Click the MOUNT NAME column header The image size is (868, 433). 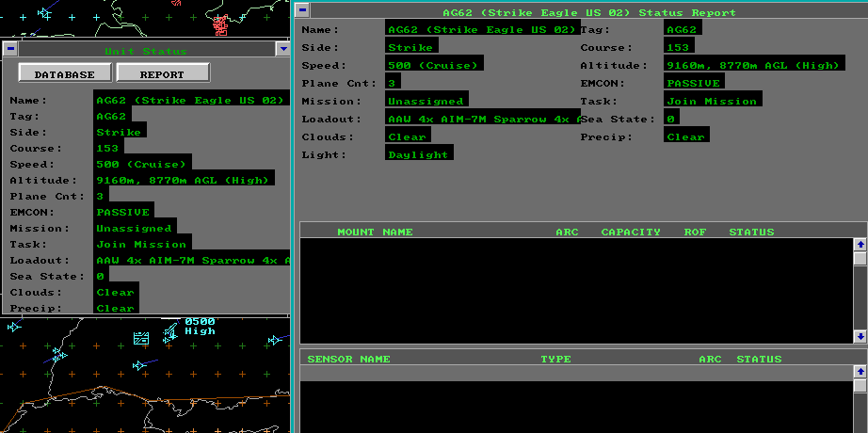(375, 232)
